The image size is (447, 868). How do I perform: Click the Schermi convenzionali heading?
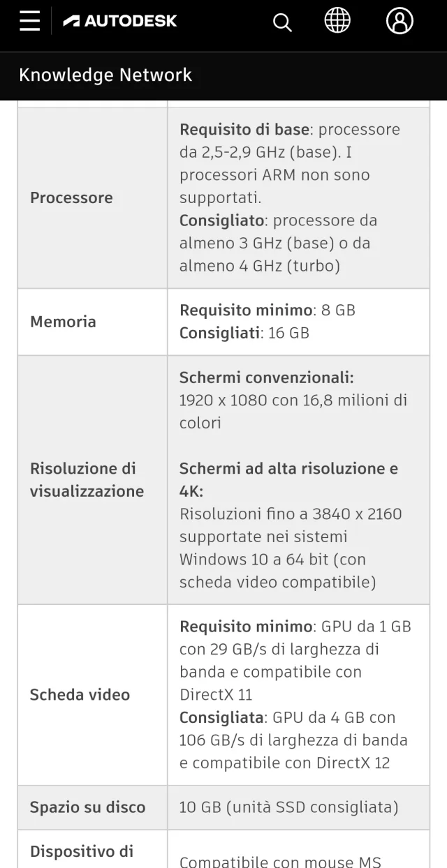click(x=267, y=377)
